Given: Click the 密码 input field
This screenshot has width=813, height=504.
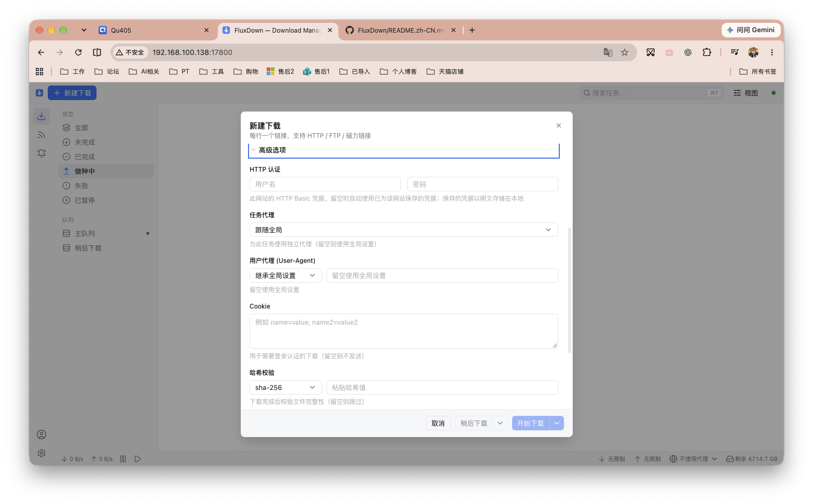Looking at the screenshot, I should pyautogui.click(x=483, y=184).
